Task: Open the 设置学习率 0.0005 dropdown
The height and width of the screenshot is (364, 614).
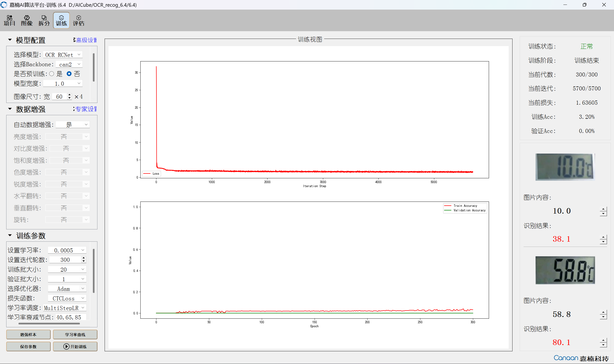Action: coord(67,250)
